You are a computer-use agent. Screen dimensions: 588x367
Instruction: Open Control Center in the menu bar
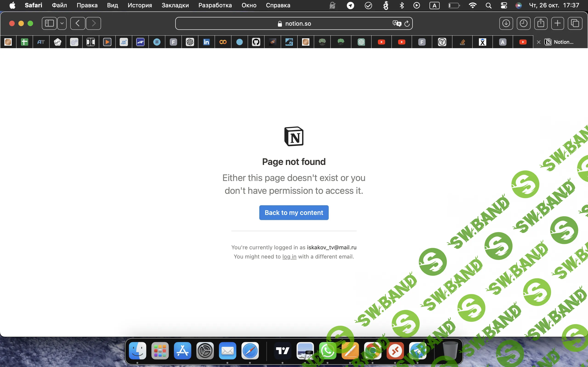point(504,5)
